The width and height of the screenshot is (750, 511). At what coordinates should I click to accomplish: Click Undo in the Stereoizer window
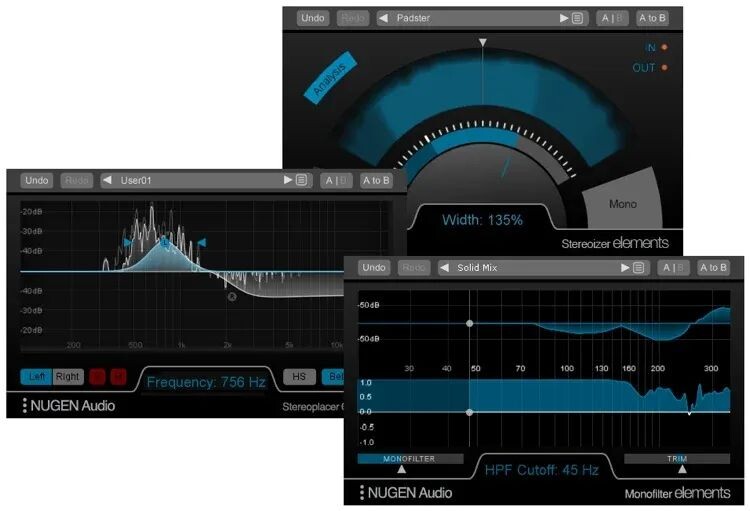pyautogui.click(x=313, y=18)
